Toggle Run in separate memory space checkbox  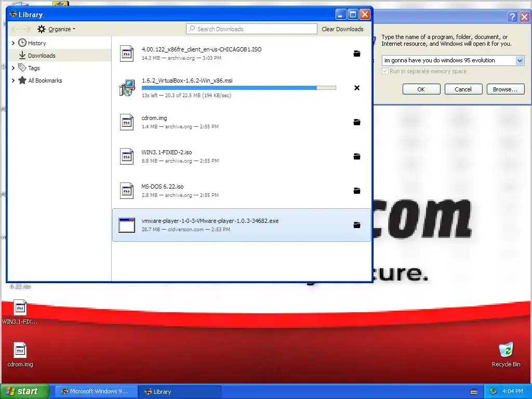[385, 71]
